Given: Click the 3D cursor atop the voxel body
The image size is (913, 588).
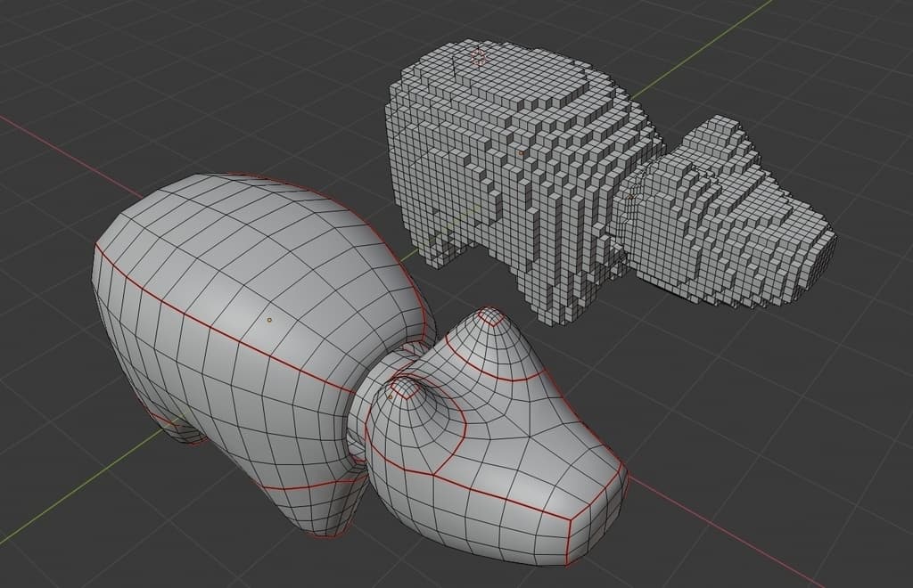Looking at the screenshot, I should click(478, 58).
